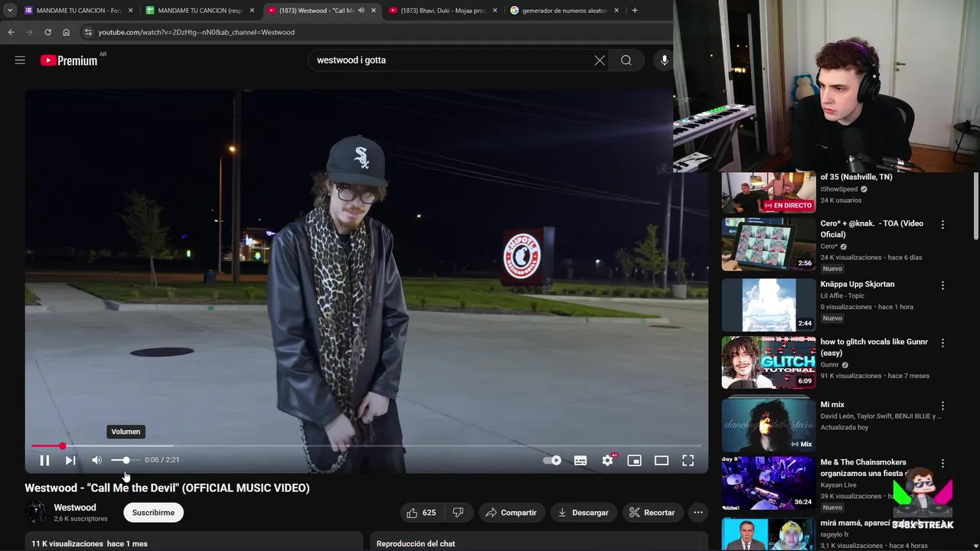Skip to the next video
980x551 pixels.
pos(70,460)
